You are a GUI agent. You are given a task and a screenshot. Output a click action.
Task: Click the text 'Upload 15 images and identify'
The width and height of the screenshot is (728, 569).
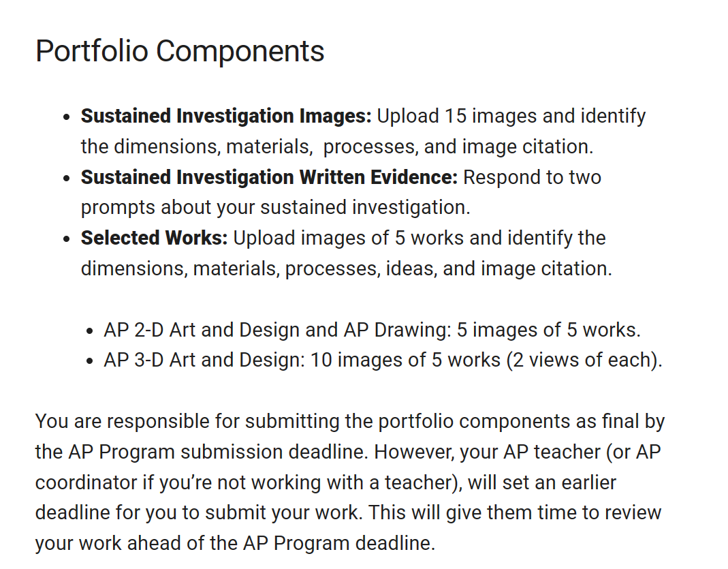(x=511, y=116)
